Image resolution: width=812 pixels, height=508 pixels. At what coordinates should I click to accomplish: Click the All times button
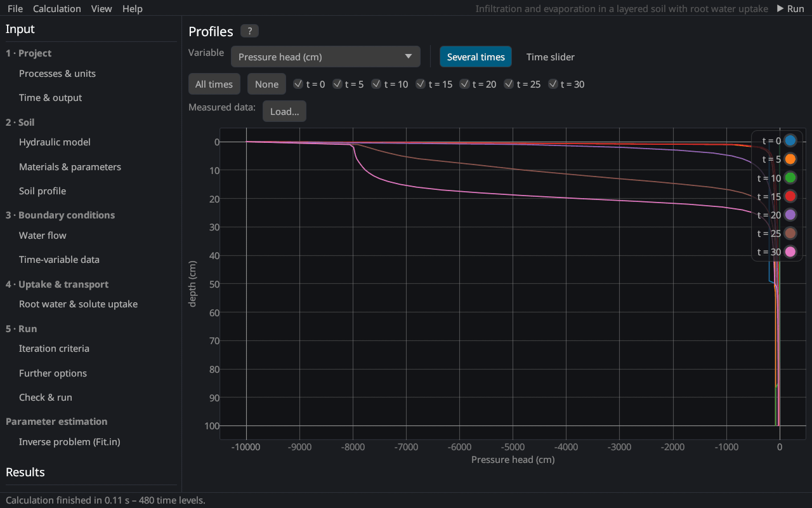pyautogui.click(x=214, y=84)
